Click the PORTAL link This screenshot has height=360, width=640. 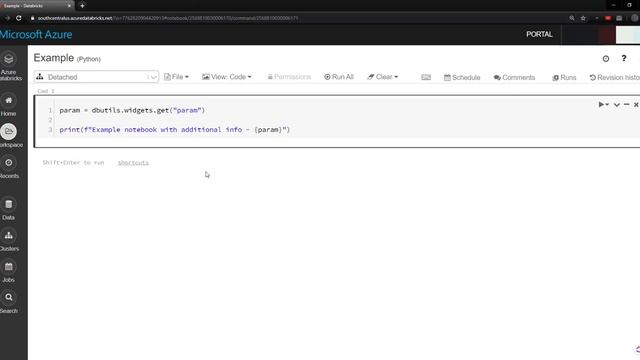pos(539,34)
